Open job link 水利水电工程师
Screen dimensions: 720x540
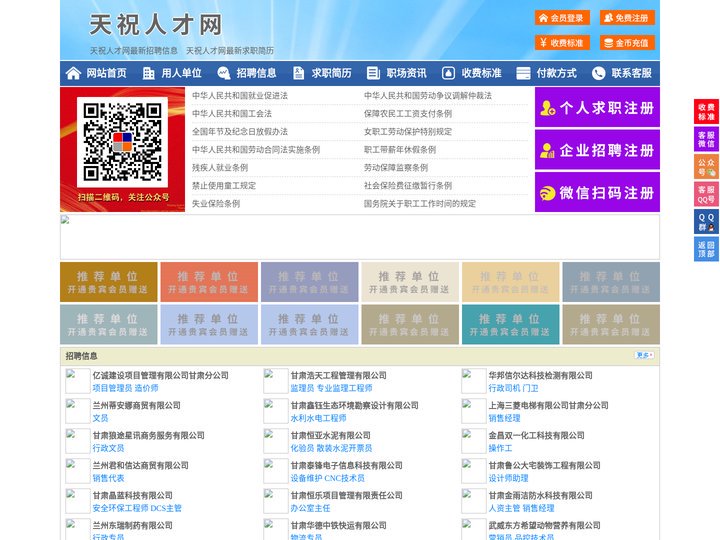point(318,418)
